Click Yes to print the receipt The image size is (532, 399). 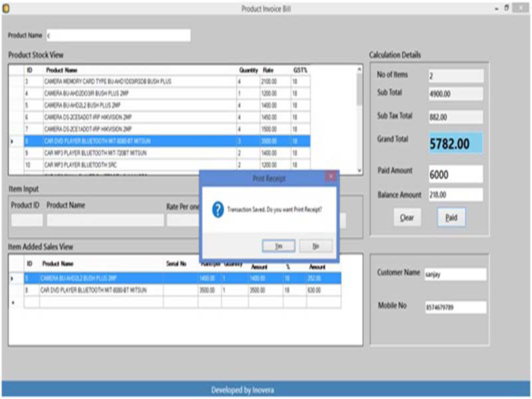(x=279, y=246)
